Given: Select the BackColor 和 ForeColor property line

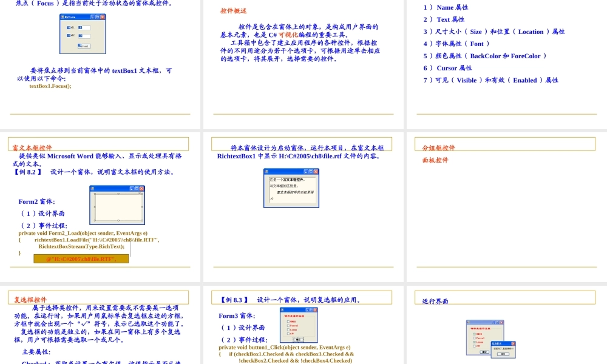Looking at the screenshot, I should pos(484,56).
